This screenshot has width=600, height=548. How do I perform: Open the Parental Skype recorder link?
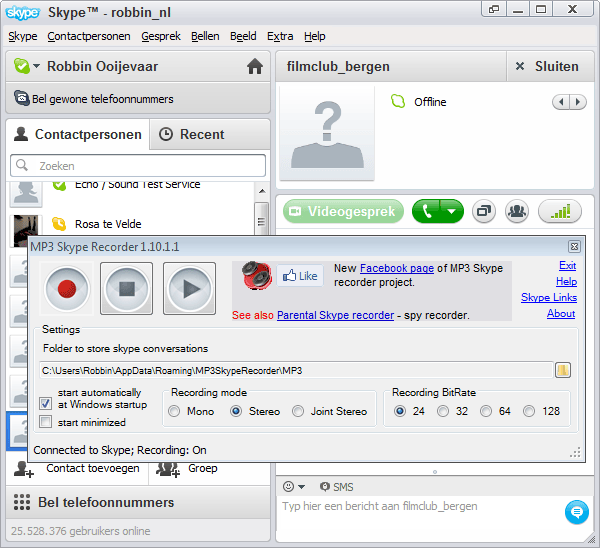[x=335, y=315]
